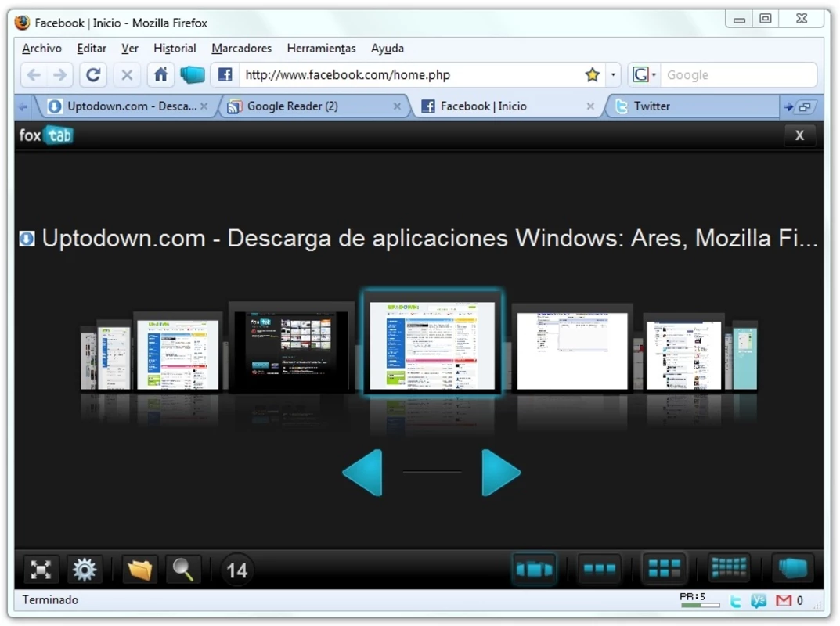Image resolution: width=840 pixels, height=626 pixels.
Task: Open the Marcadores menu
Action: click(x=242, y=49)
